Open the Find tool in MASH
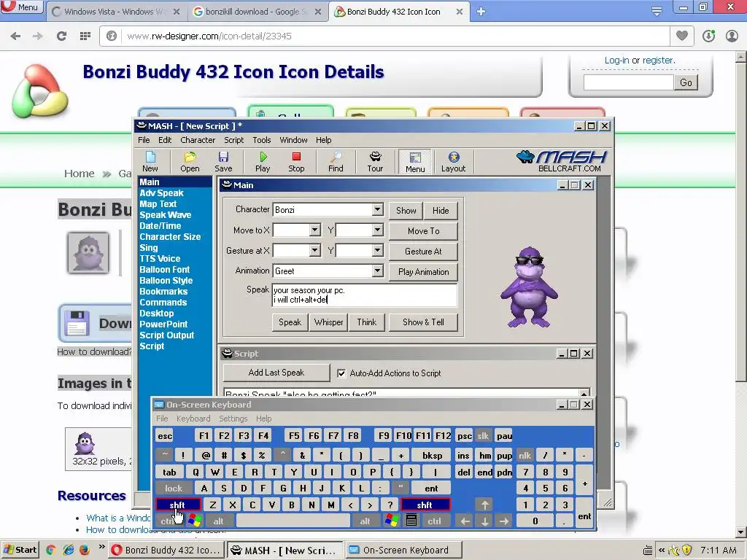 click(336, 161)
